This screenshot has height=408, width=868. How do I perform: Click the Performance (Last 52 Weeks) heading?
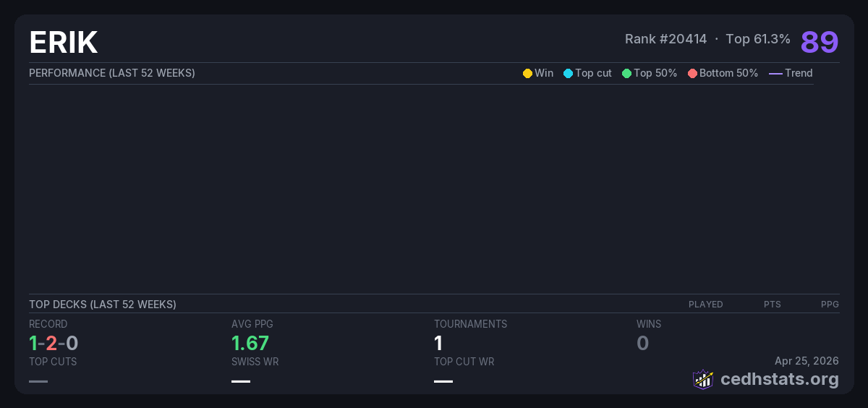pyautogui.click(x=112, y=73)
